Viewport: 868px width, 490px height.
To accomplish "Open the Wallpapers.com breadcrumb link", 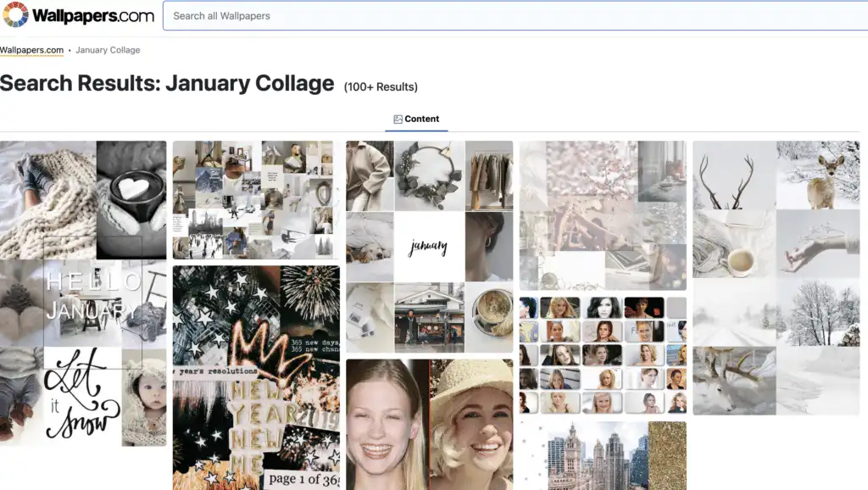I will 31,50.
